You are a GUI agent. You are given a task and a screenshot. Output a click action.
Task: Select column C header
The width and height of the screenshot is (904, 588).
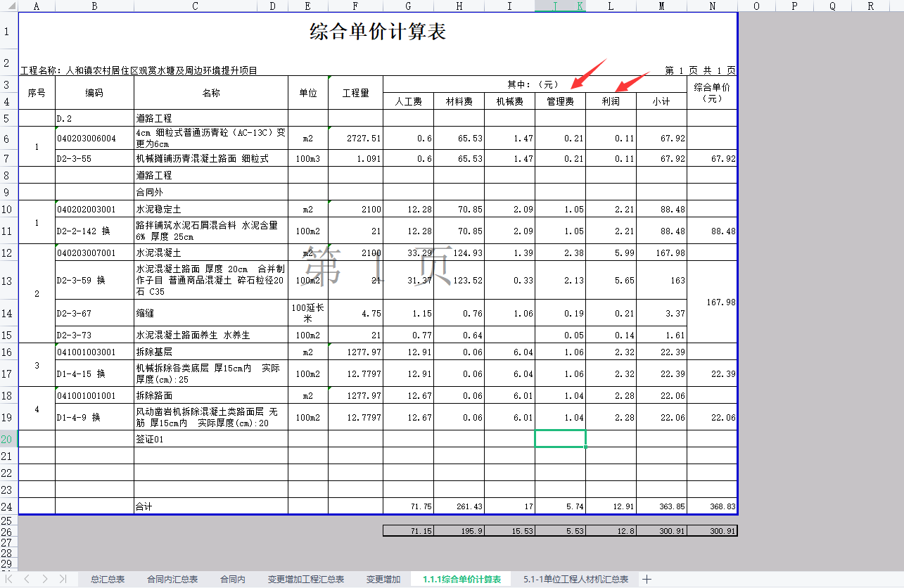(x=195, y=6)
